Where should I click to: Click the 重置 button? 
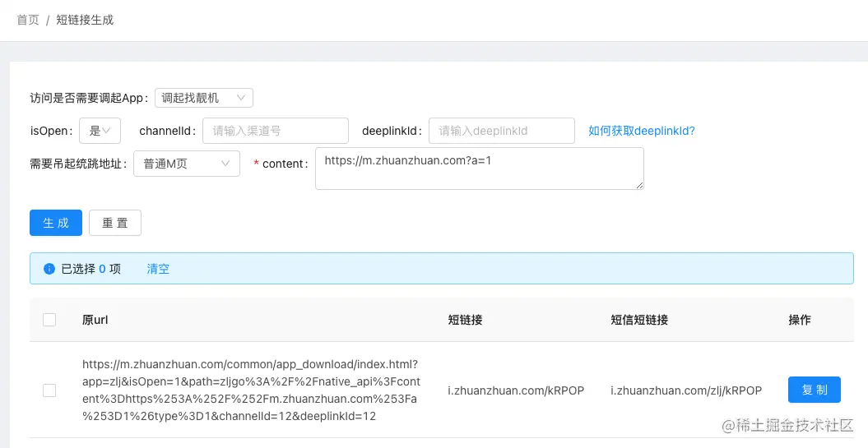pyautogui.click(x=115, y=223)
